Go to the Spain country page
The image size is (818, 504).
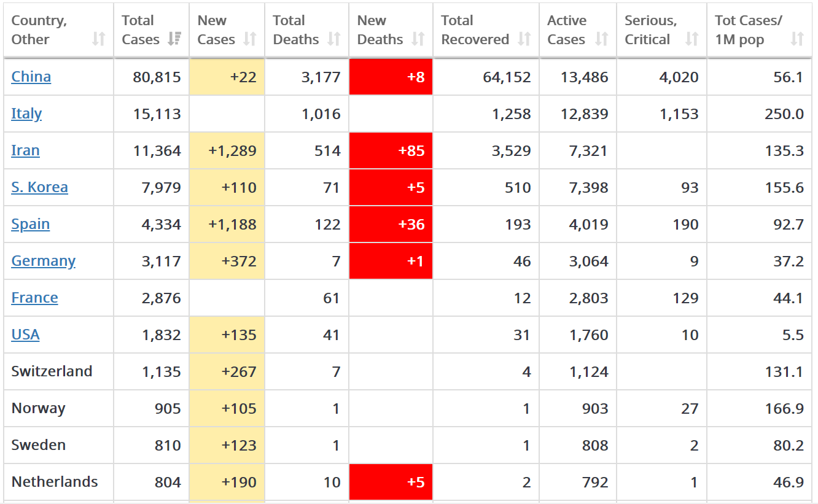(31, 224)
